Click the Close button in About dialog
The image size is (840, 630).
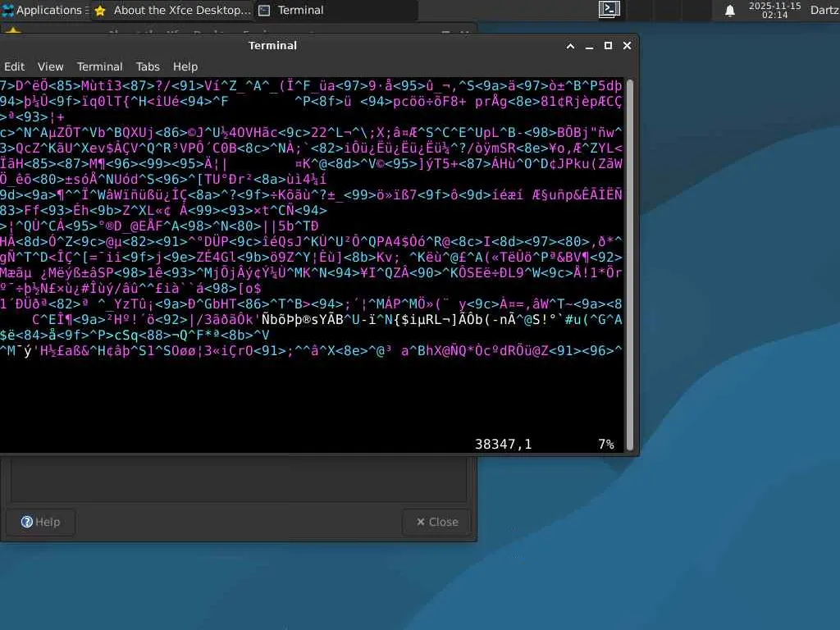(x=437, y=522)
